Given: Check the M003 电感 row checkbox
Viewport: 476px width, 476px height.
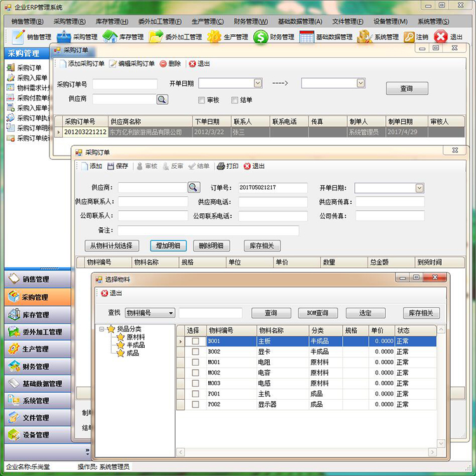Looking at the screenshot, I should point(195,383).
